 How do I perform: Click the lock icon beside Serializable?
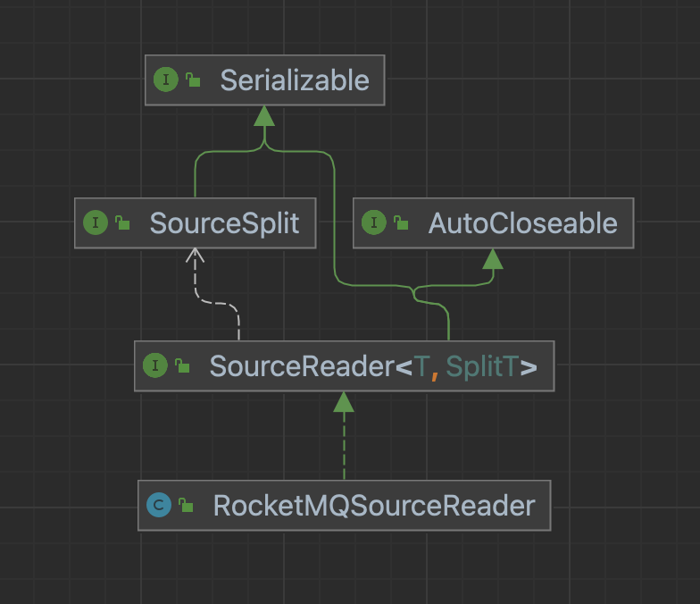coord(193,80)
